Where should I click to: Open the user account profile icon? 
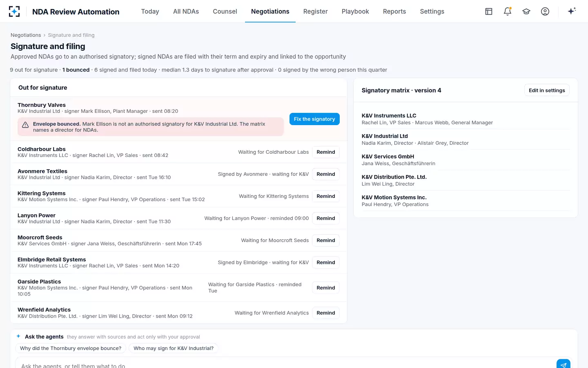coord(545,11)
